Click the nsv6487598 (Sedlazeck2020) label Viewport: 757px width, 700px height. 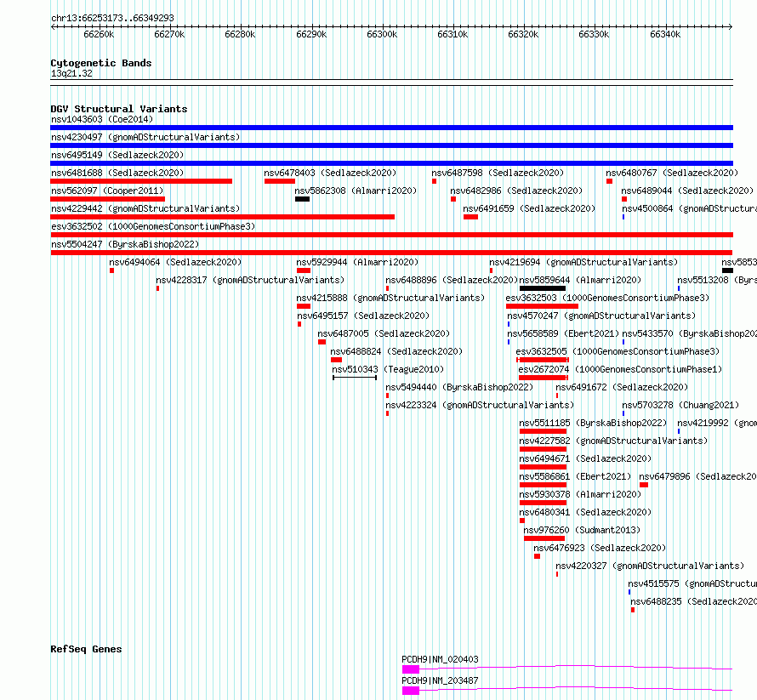coord(498,173)
